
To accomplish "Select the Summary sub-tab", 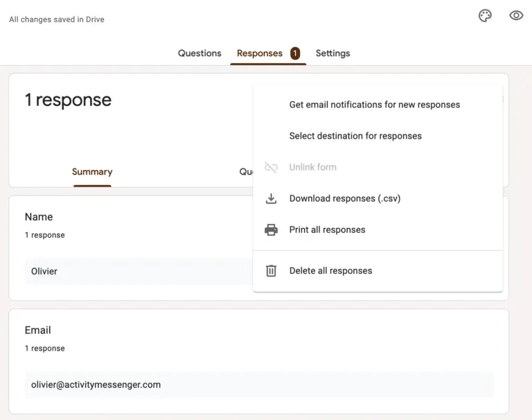I will click(92, 172).
